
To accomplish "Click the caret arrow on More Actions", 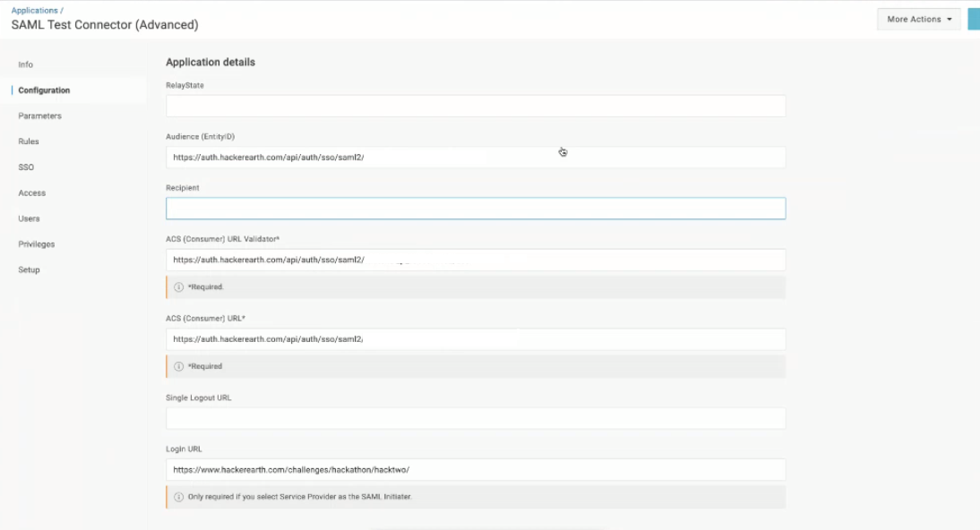I will [x=950, y=20].
